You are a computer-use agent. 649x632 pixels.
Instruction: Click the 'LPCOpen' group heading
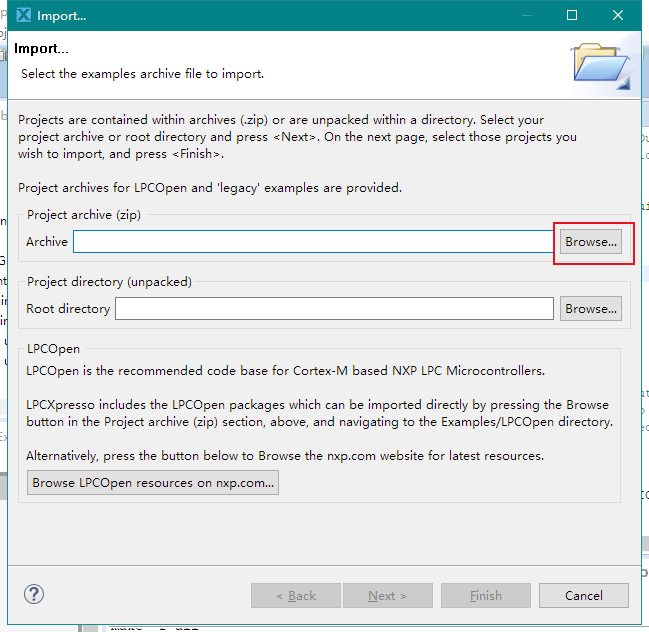tap(53, 349)
